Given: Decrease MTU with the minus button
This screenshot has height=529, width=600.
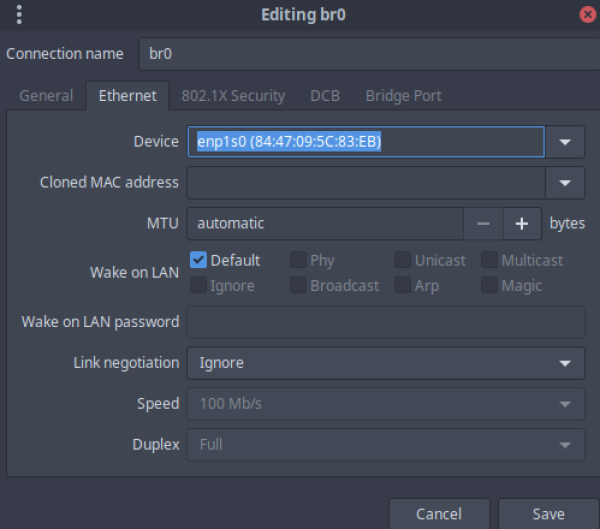Looking at the screenshot, I should (x=483, y=224).
